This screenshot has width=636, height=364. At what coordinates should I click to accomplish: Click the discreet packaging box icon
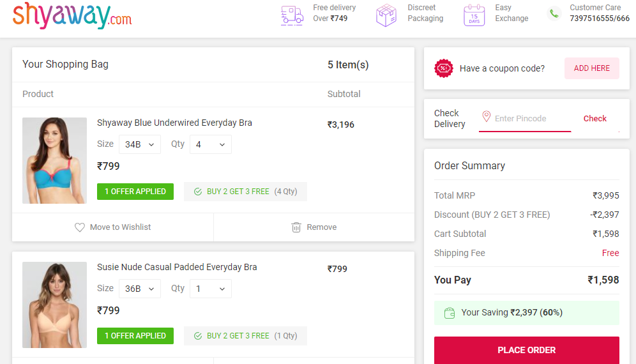[x=386, y=15]
